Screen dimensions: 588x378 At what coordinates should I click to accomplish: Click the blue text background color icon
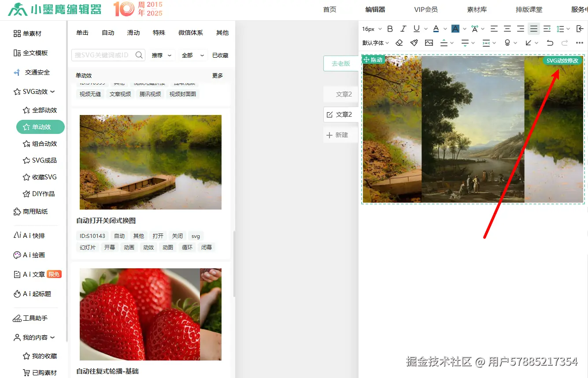pos(455,29)
